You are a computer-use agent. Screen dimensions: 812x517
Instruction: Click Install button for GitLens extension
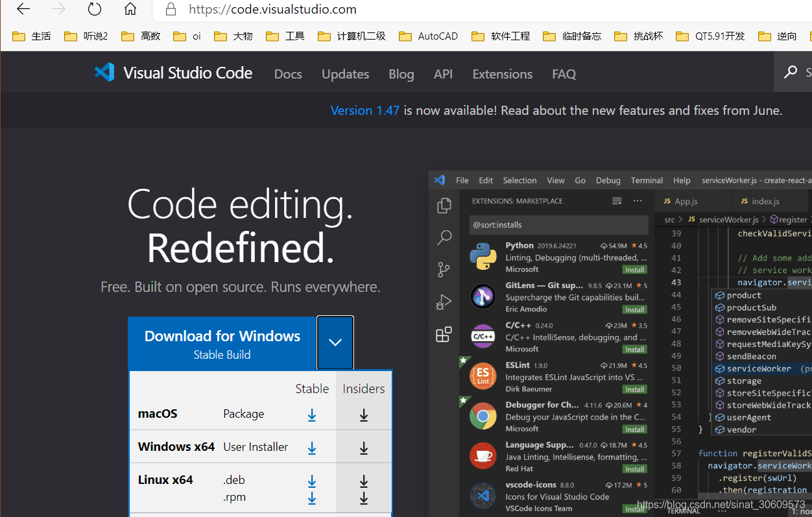pos(634,309)
